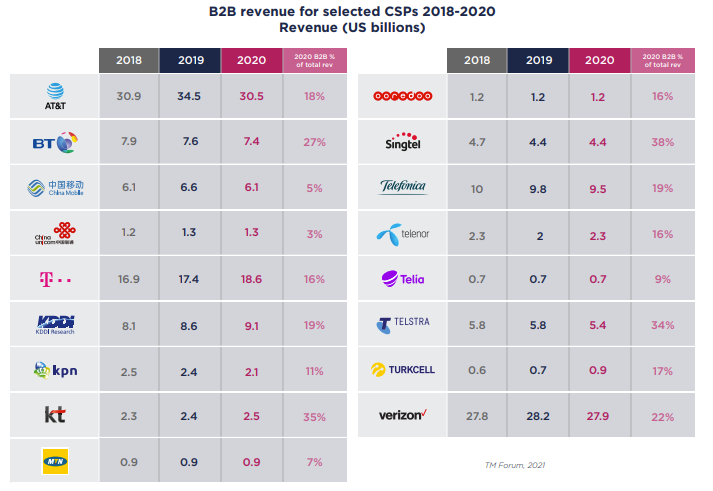
Task: Click the BT logo
Action: click(55, 143)
